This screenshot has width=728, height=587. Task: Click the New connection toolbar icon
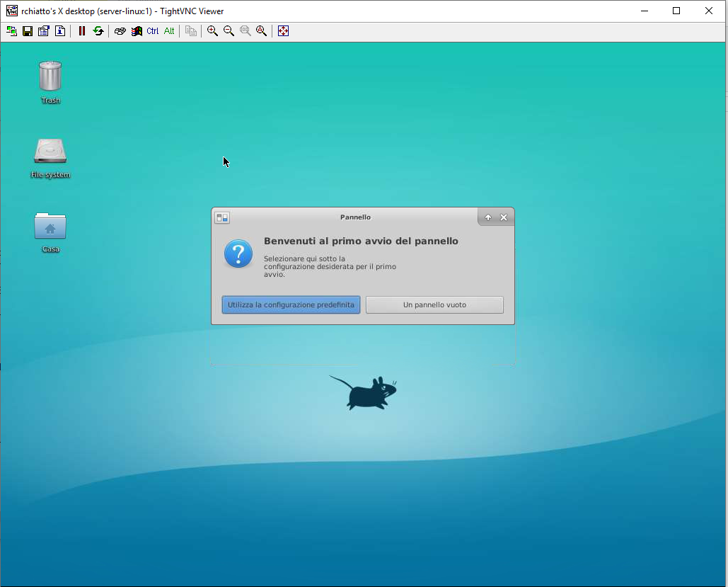(x=11, y=31)
